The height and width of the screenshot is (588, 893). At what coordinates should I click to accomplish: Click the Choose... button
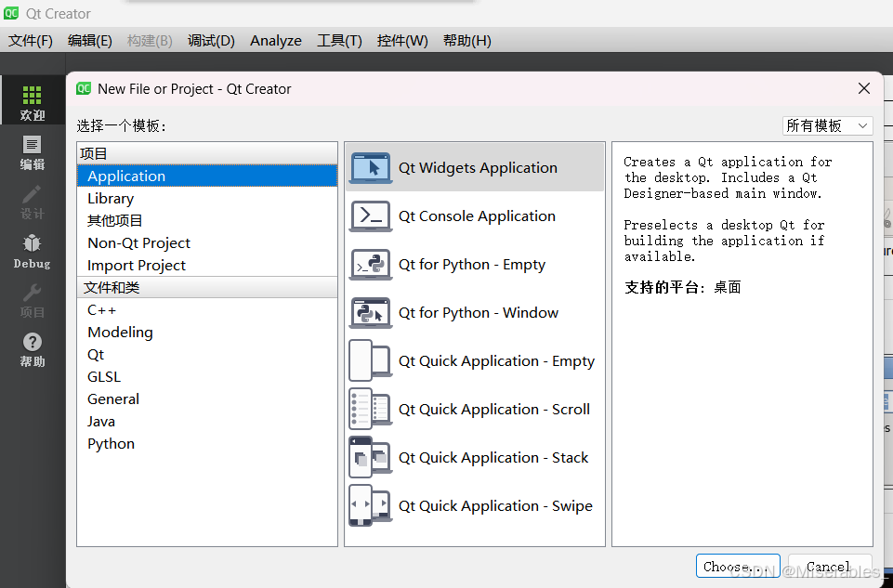(x=738, y=566)
